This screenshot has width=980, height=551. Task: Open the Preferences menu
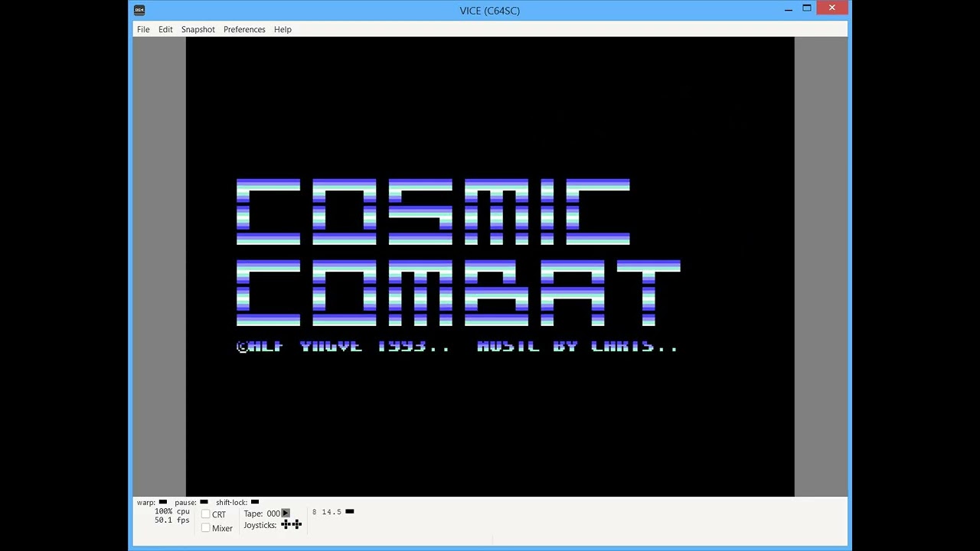[244, 29]
